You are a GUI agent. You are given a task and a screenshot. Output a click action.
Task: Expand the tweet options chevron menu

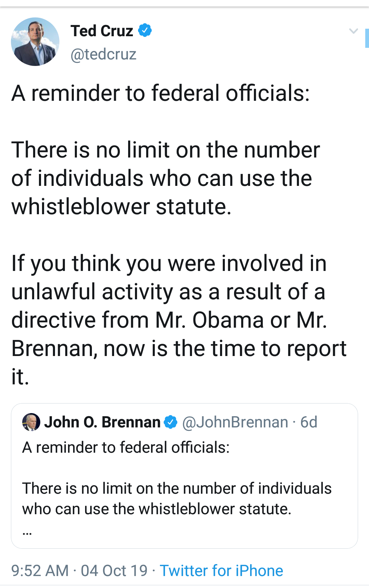click(353, 31)
